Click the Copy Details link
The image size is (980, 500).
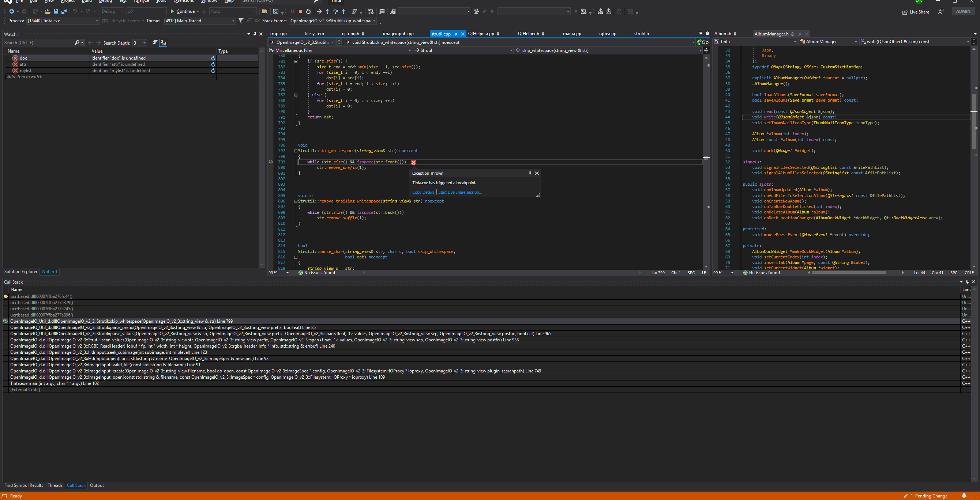423,192
